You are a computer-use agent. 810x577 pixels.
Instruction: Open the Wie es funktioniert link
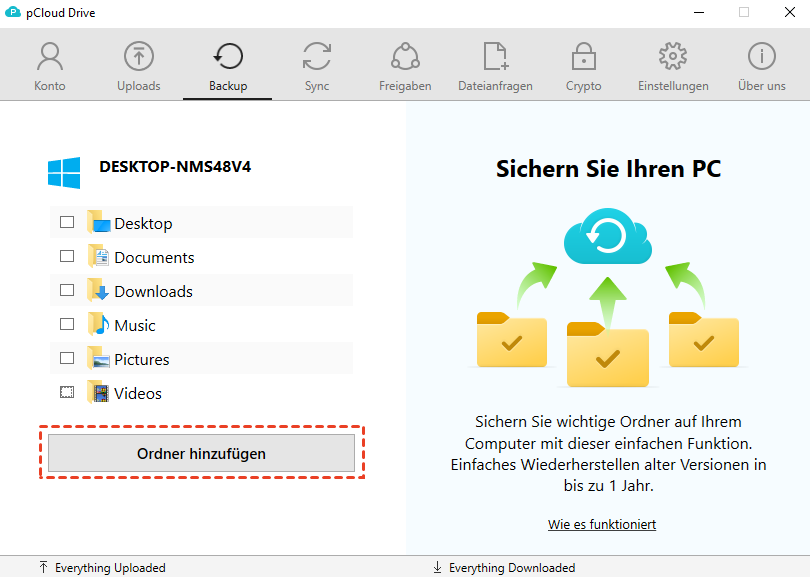click(x=602, y=524)
